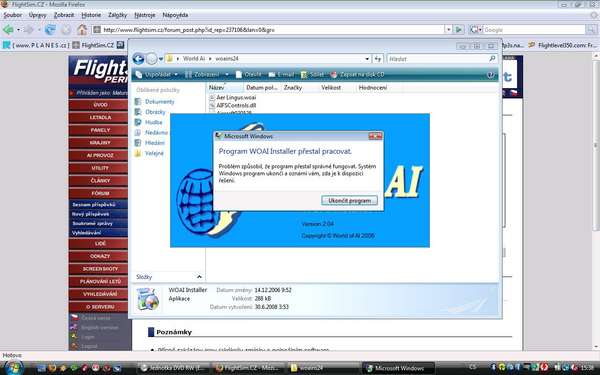Screen dimensions: 600x375
Task: Close the Microsoft Windows error dialog
Action: pyautogui.click(x=375, y=136)
